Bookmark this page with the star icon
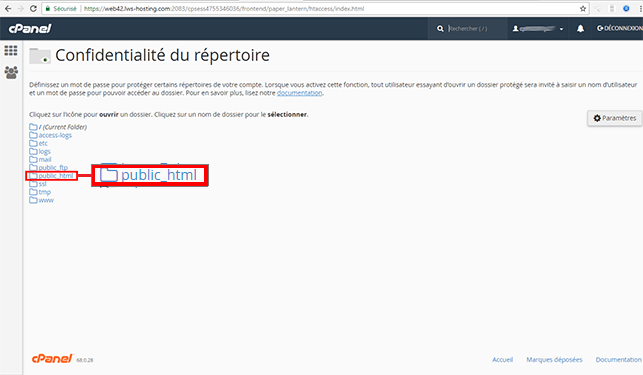Viewport: 643px width, 375px height. click(x=583, y=9)
